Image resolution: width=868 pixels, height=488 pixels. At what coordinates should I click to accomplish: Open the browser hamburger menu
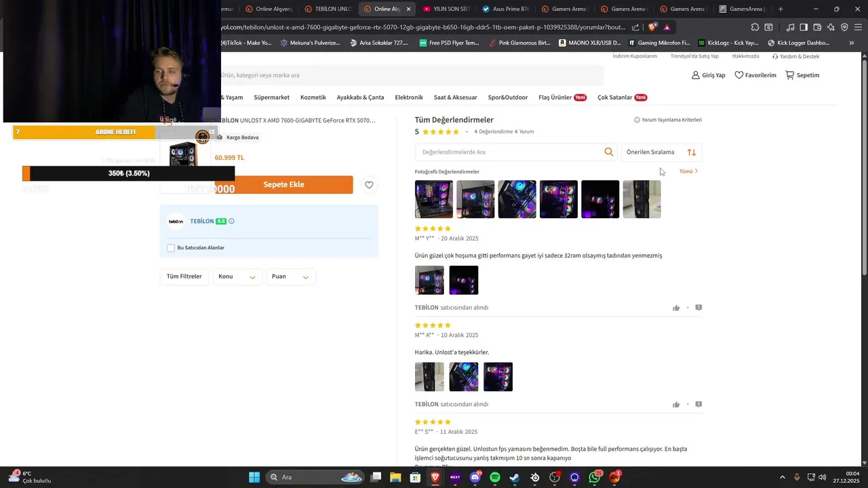pyautogui.click(x=859, y=27)
